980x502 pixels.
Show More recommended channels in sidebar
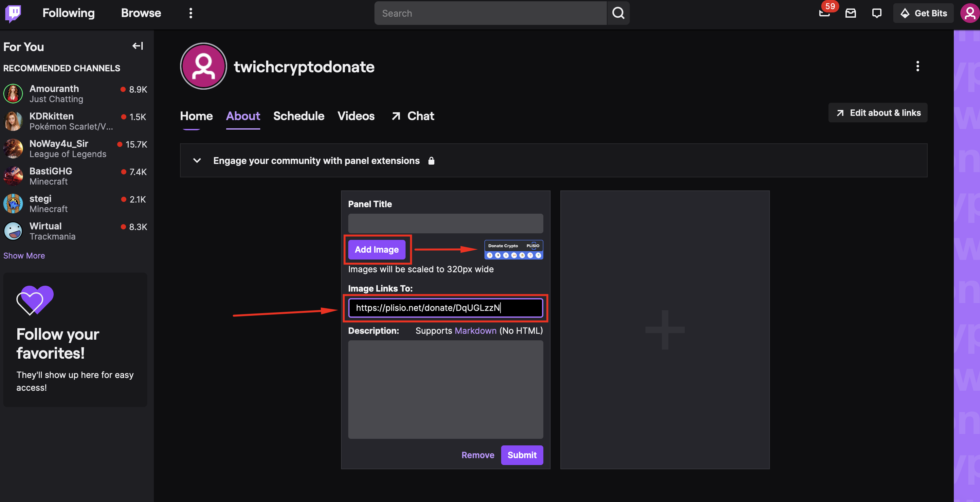coord(24,256)
